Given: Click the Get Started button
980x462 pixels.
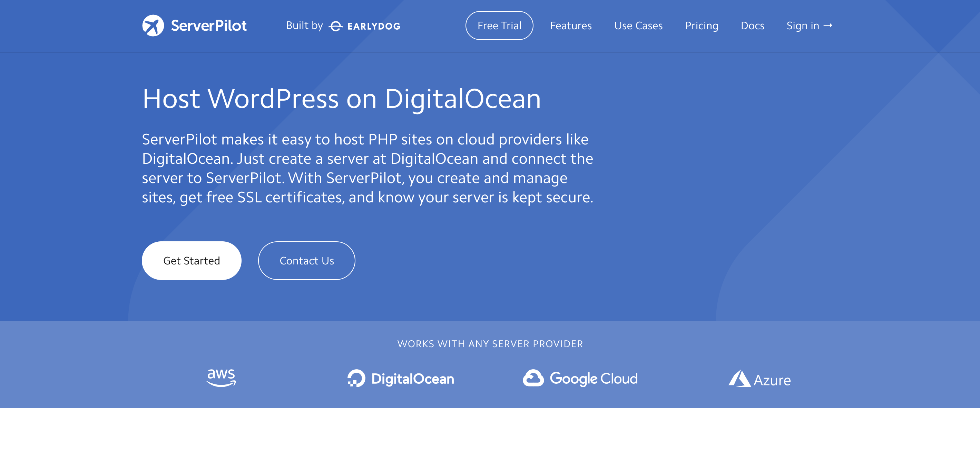Looking at the screenshot, I should click(191, 260).
